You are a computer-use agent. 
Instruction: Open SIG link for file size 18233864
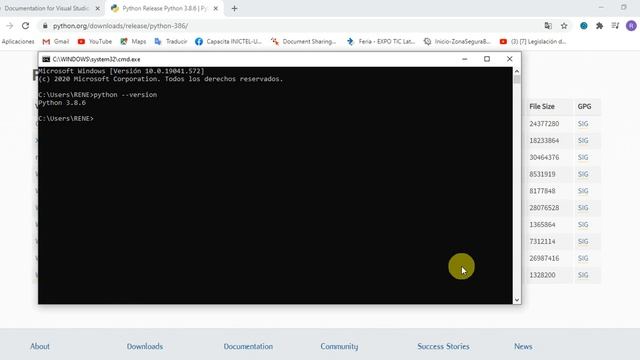(583, 140)
